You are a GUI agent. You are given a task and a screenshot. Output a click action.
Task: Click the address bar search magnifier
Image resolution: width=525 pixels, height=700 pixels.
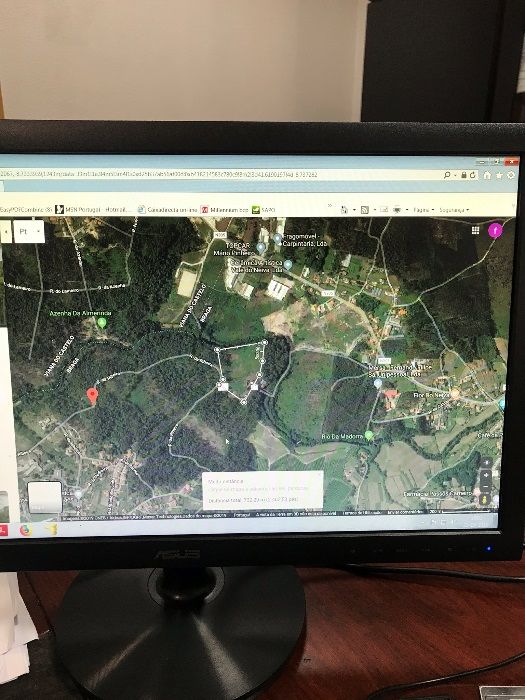[x=447, y=175]
